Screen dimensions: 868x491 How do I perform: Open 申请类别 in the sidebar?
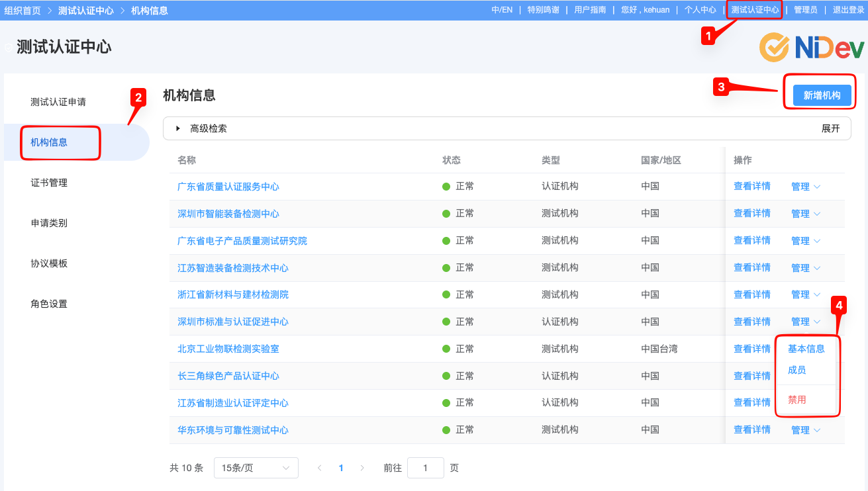click(x=49, y=223)
